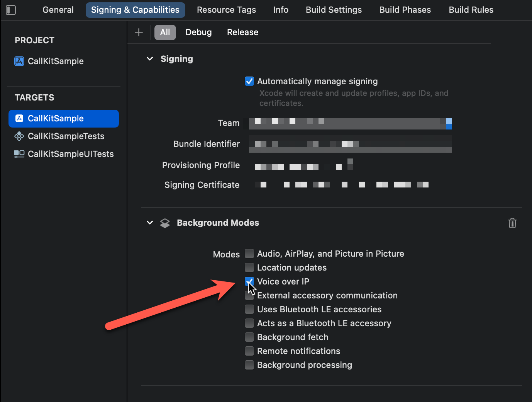Click the CallKitSampleUITests target icon
Image resolution: width=532 pixels, height=402 pixels.
tap(19, 154)
